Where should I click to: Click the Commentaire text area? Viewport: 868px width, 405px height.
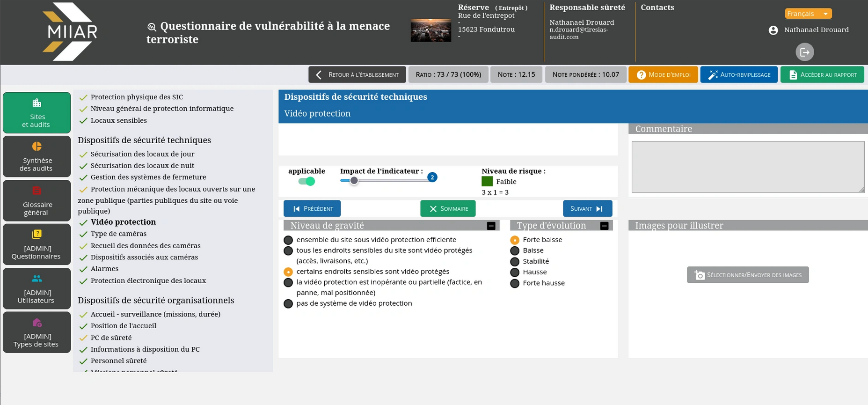(748, 167)
